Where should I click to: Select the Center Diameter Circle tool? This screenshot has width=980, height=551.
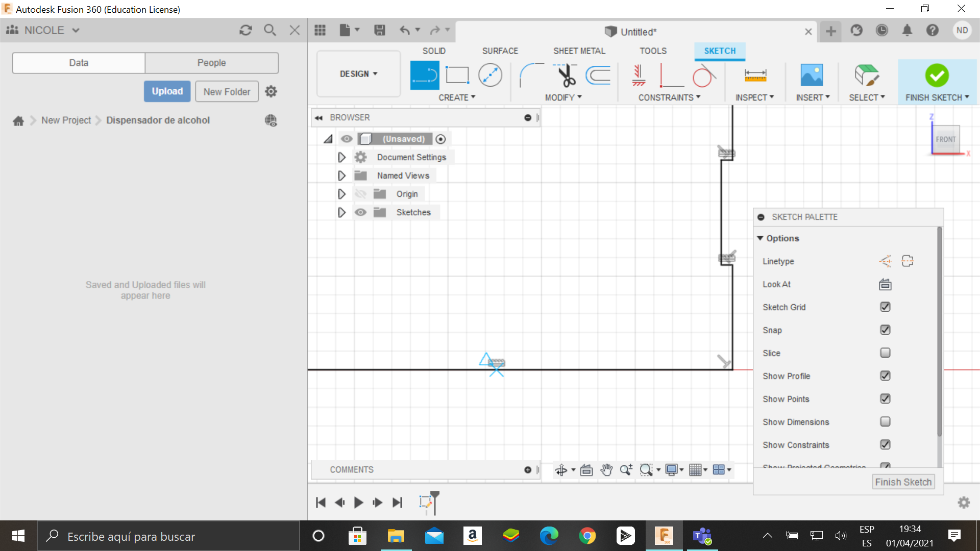[x=490, y=75]
